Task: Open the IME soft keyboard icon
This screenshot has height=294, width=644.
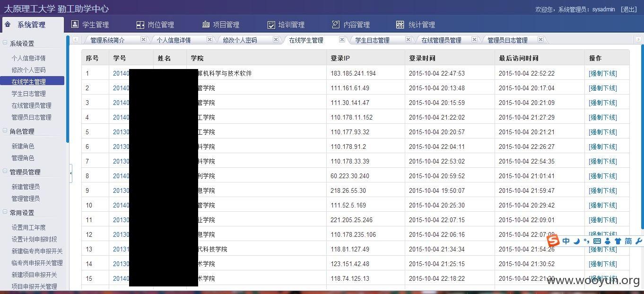Action: pyautogui.click(x=597, y=241)
